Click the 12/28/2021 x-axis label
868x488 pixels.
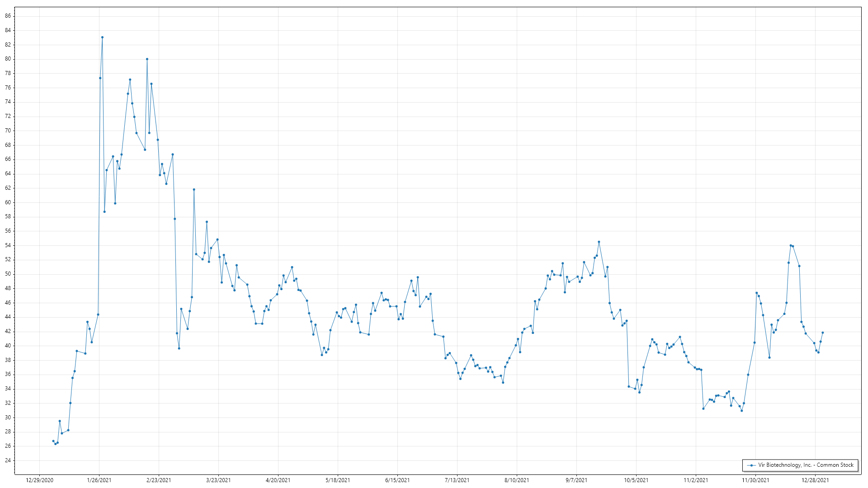815,480
